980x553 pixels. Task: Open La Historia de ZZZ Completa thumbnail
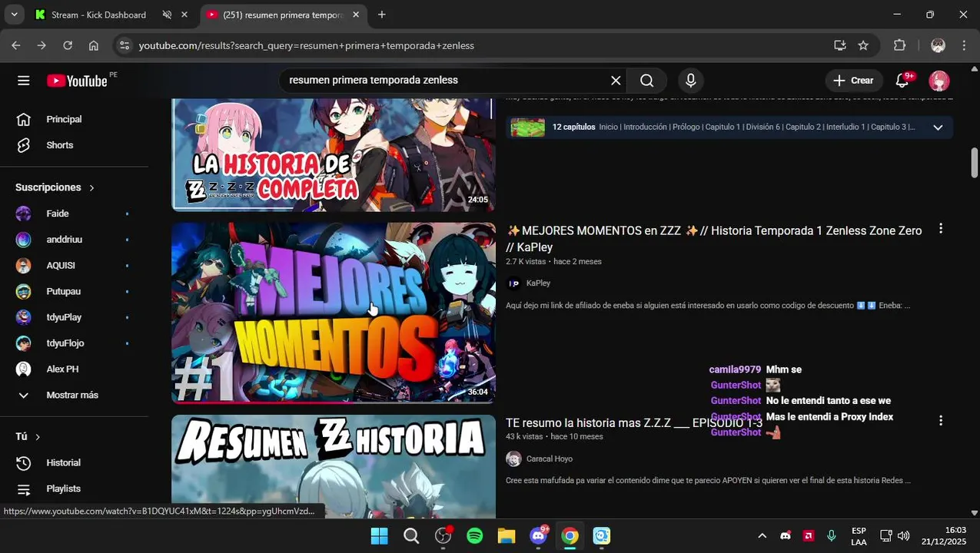334,154
